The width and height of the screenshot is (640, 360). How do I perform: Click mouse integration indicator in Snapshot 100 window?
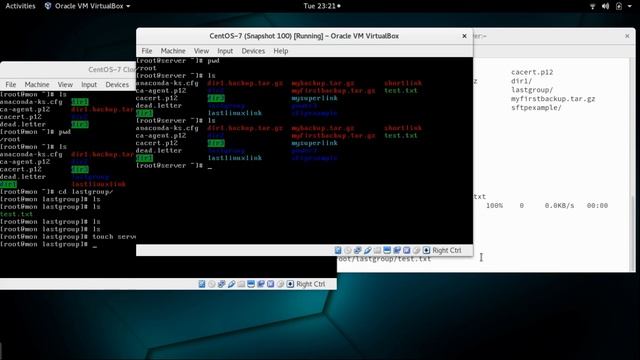coord(416,250)
